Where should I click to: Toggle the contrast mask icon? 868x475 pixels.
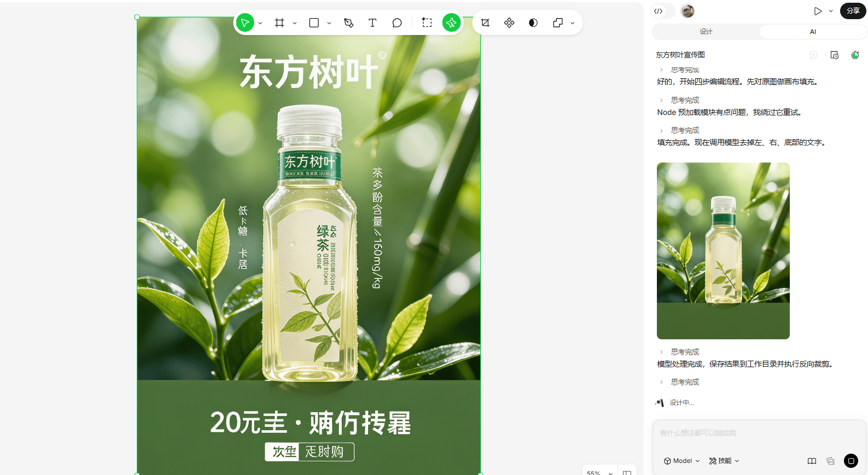point(533,22)
